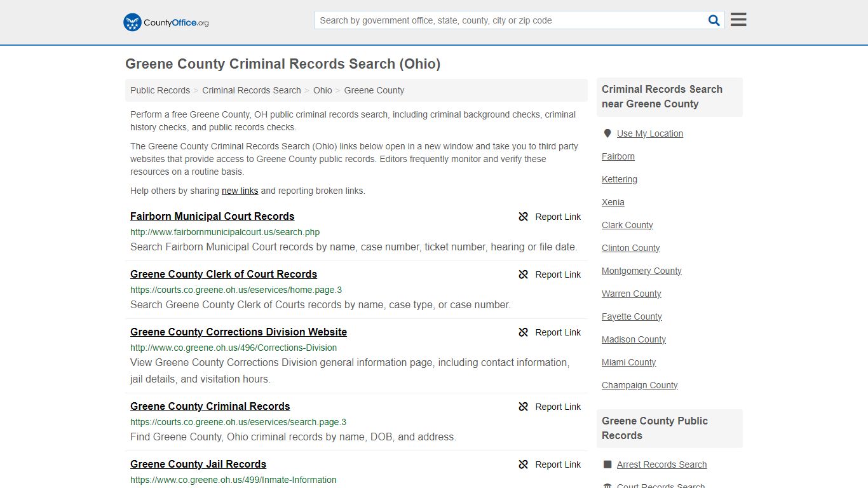Open the new links hyperlink
Viewport: 868px width, 488px height.
[x=240, y=191]
